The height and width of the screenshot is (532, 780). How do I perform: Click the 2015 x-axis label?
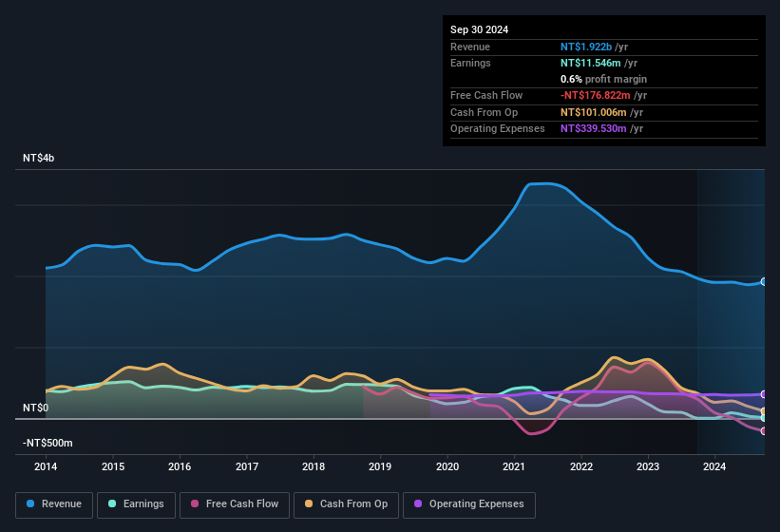(113, 466)
